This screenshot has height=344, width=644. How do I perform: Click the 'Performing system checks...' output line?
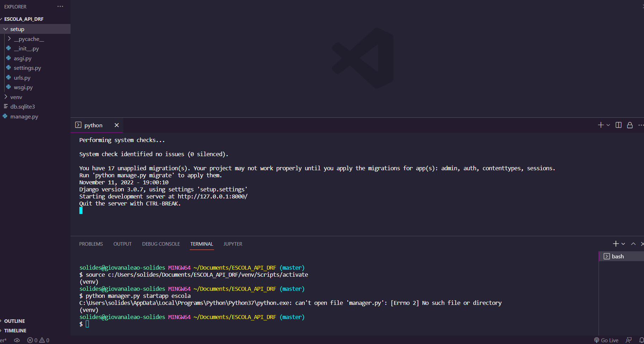click(x=122, y=140)
